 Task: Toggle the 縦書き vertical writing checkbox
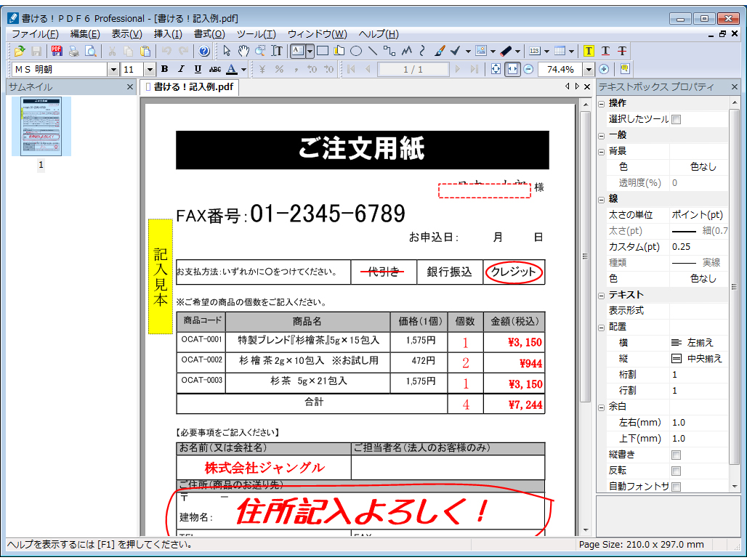click(x=676, y=454)
